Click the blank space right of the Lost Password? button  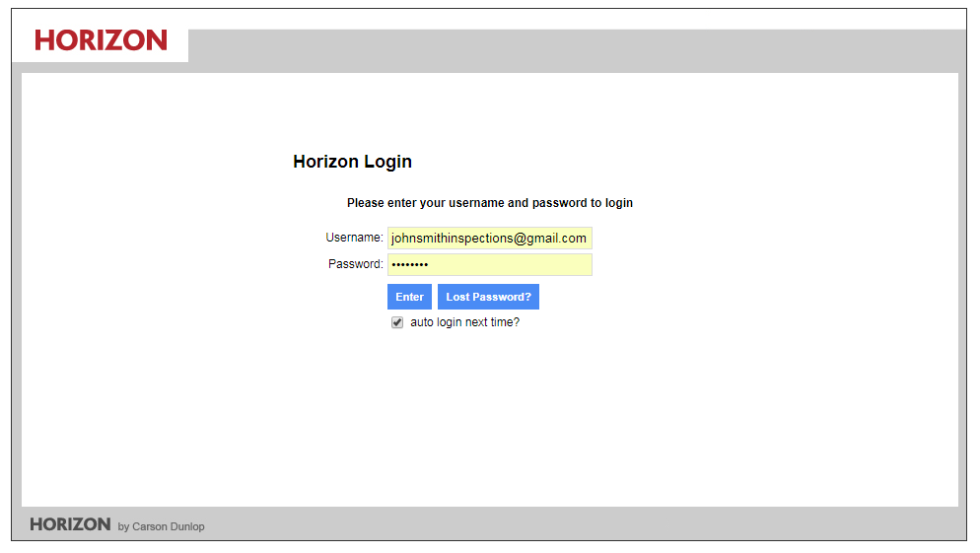coord(690,297)
